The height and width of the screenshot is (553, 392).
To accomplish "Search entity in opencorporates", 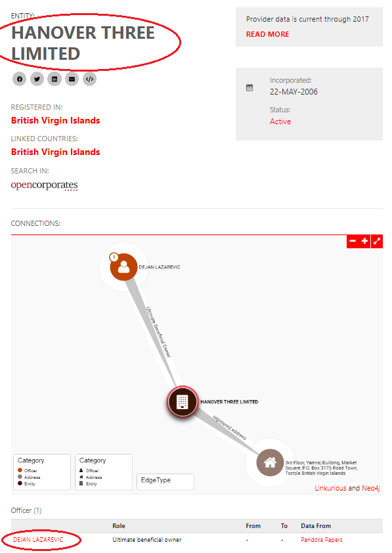I will tap(44, 185).
